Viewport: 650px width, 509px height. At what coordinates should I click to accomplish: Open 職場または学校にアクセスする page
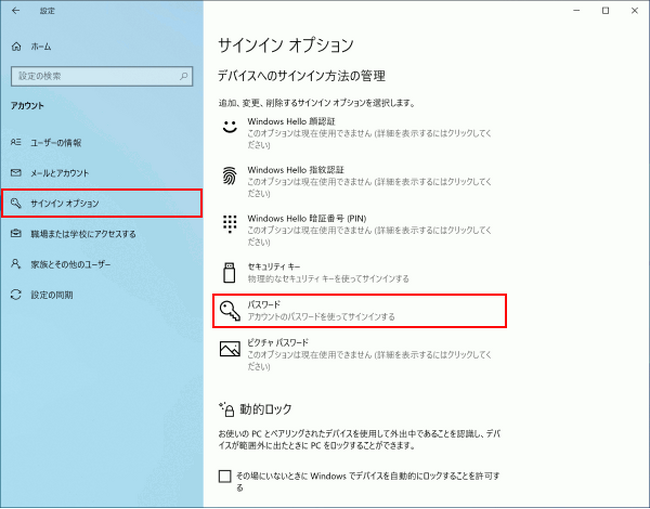pyautogui.click(x=83, y=234)
